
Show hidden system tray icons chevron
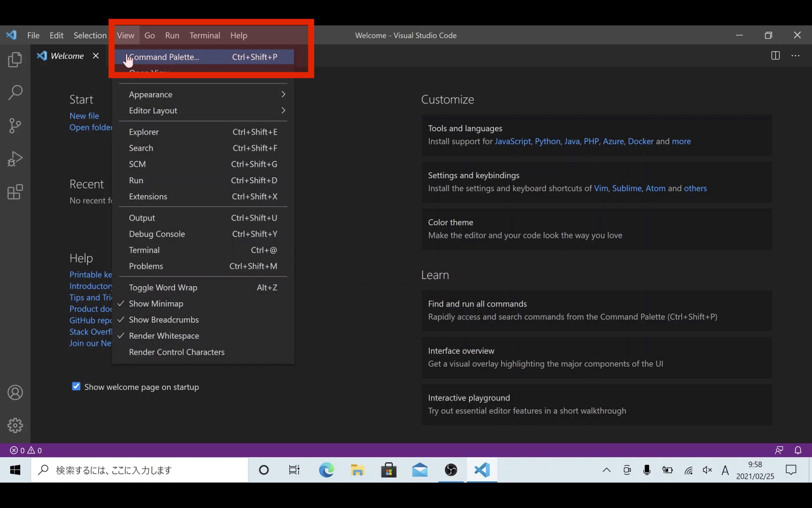point(606,470)
